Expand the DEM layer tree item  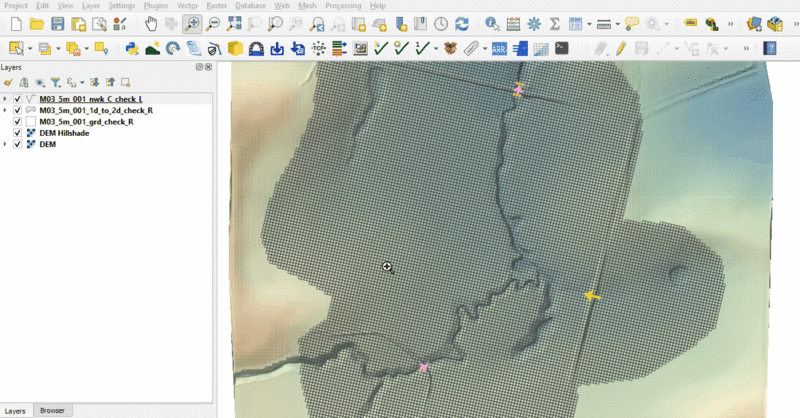[x=6, y=145]
